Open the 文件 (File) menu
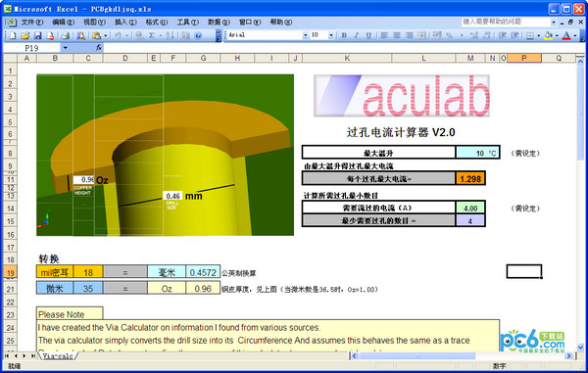The image size is (588, 373). click(32, 23)
